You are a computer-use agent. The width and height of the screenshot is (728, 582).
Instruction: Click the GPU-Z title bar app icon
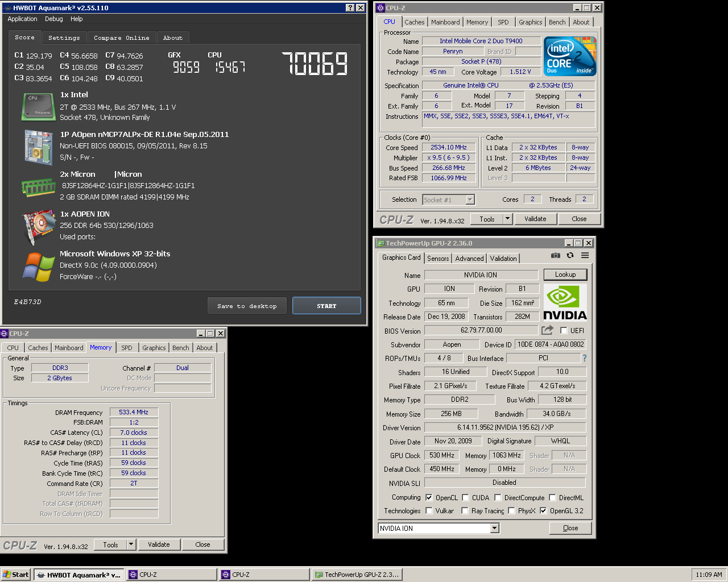(x=380, y=243)
